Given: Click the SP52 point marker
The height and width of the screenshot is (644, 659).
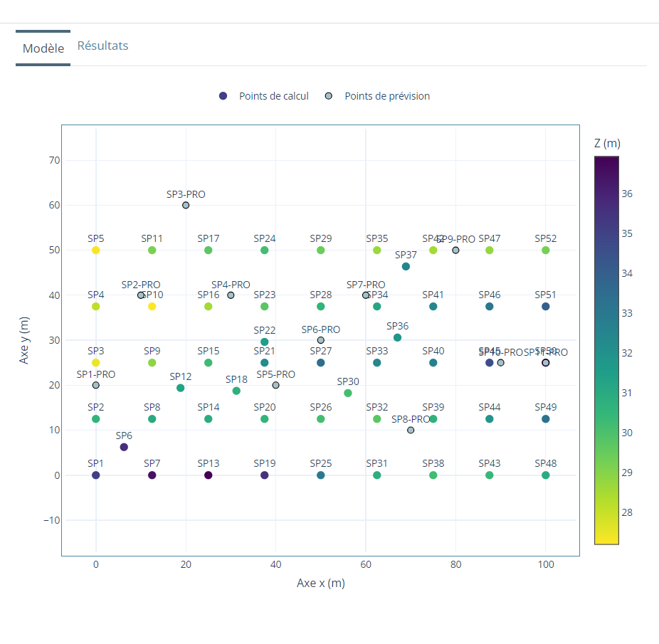Looking at the screenshot, I should click(x=546, y=250).
